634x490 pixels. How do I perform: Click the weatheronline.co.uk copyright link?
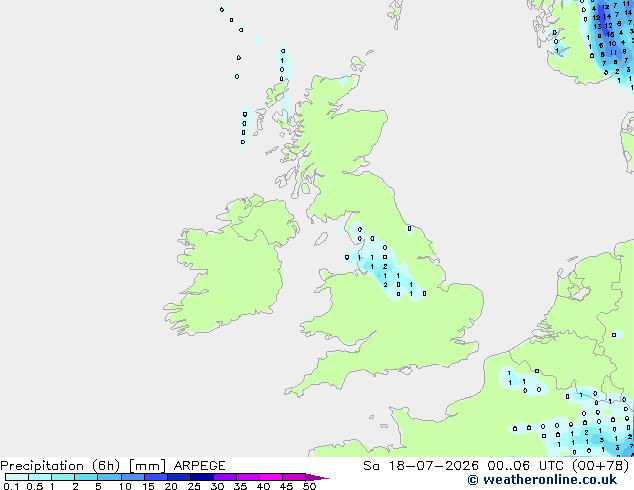(x=542, y=480)
